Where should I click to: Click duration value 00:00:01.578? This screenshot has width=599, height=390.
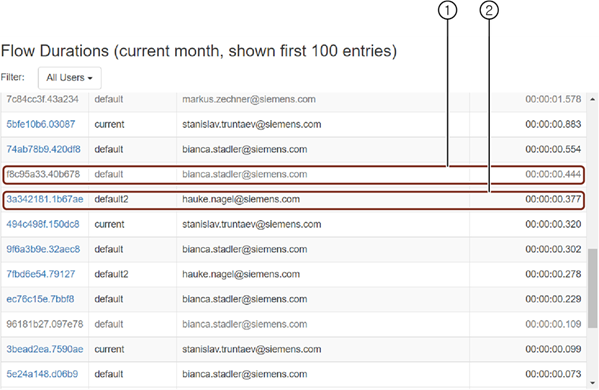tap(553, 99)
